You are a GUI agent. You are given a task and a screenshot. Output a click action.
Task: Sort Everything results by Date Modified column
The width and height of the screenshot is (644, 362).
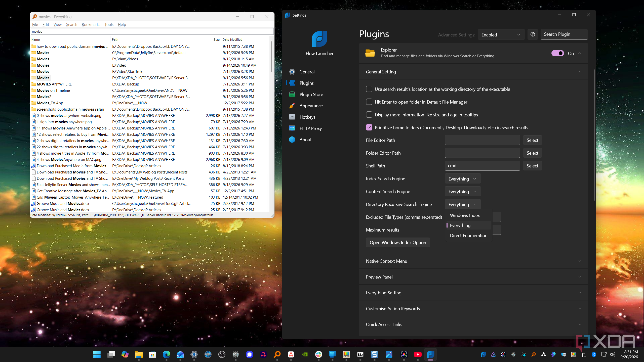[x=245, y=39]
